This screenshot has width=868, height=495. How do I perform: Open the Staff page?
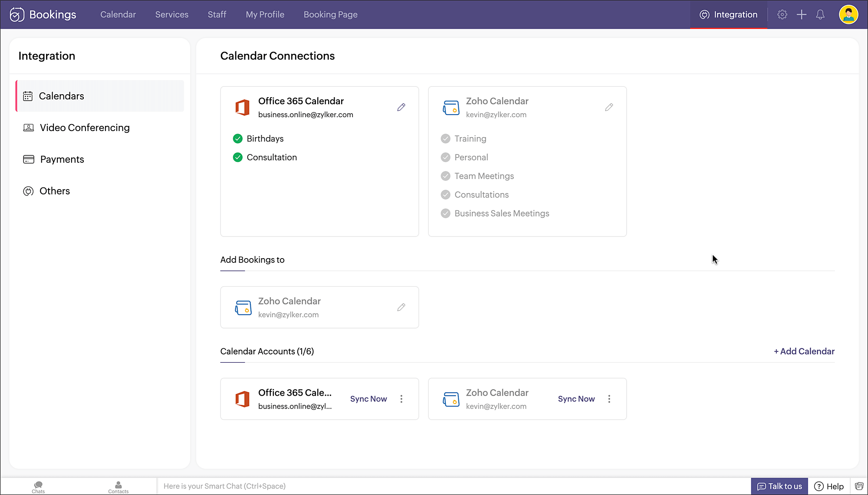pyautogui.click(x=217, y=15)
